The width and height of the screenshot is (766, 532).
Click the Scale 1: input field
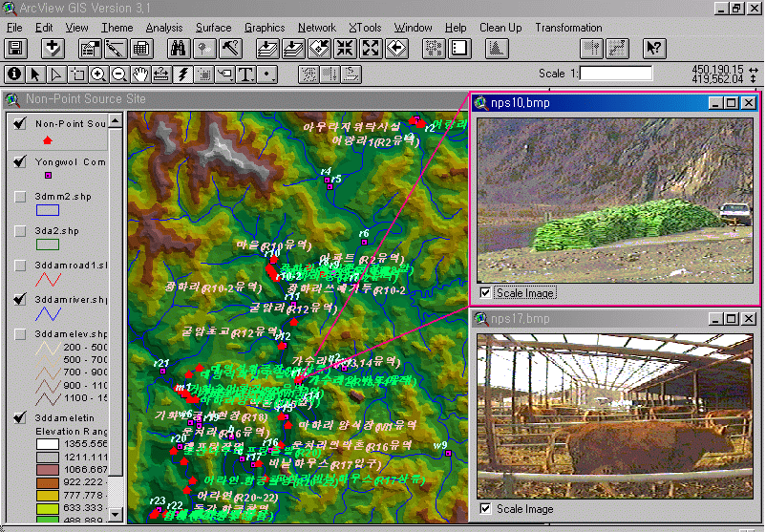[616, 74]
